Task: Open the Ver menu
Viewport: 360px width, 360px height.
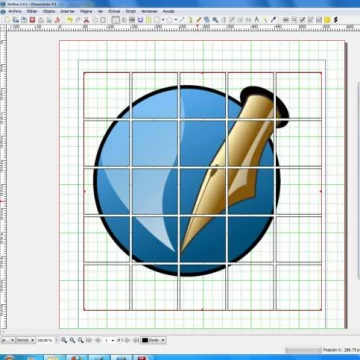Action: click(x=100, y=11)
